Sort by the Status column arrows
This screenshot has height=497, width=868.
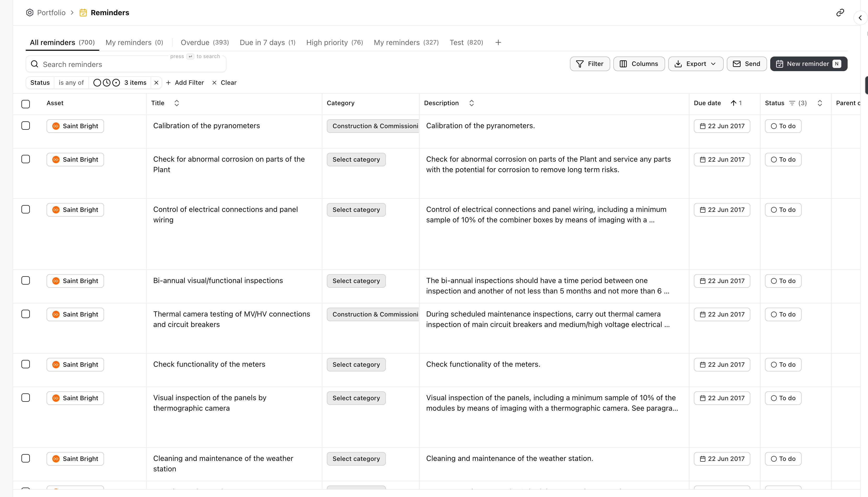[x=820, y=103]
